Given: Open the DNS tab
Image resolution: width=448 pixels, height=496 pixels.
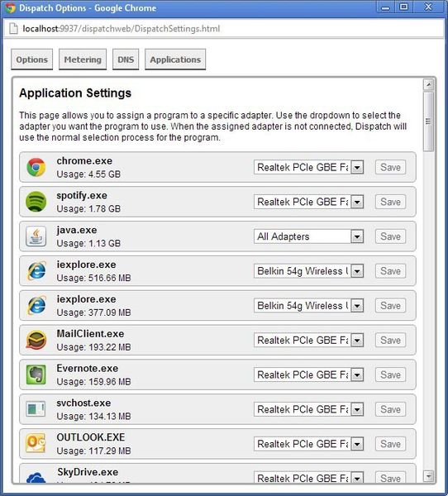Looking at the screenshot, I should point(126,60).
